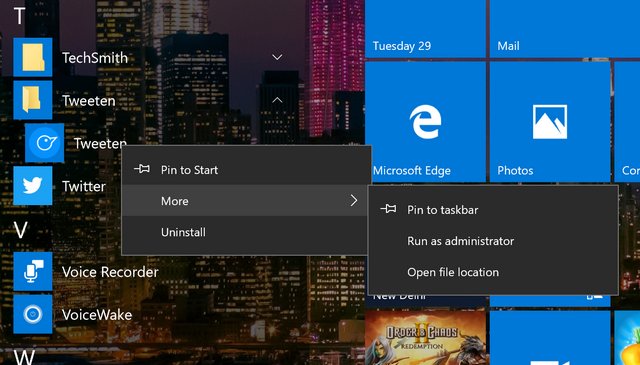
Task: Collapse the Tweeten folder chevron
Action: click(x=277, y=100)
